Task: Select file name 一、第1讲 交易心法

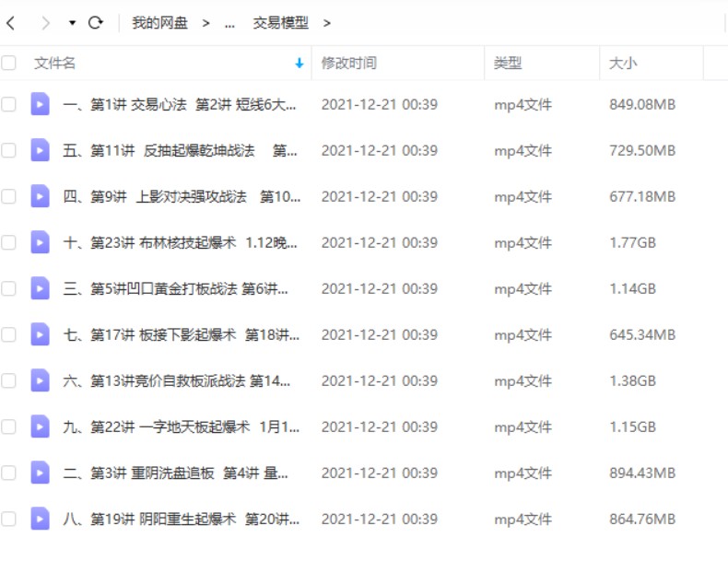Action: pos(179,104)
